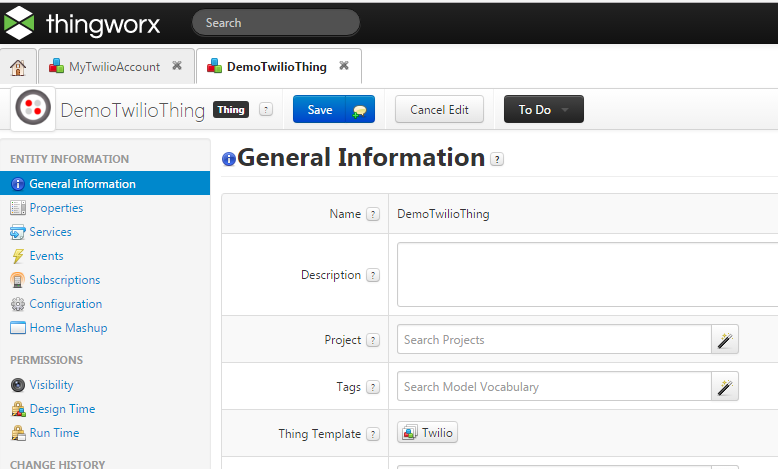Click the help icon next to Tags

click(x=373, y=387)
